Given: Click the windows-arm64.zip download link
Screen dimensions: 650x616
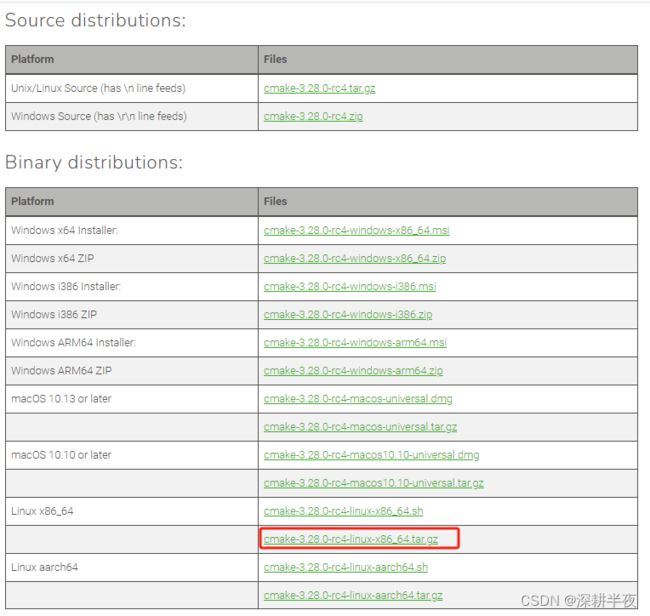Looking at the screenshot, I should click(353, 371).
